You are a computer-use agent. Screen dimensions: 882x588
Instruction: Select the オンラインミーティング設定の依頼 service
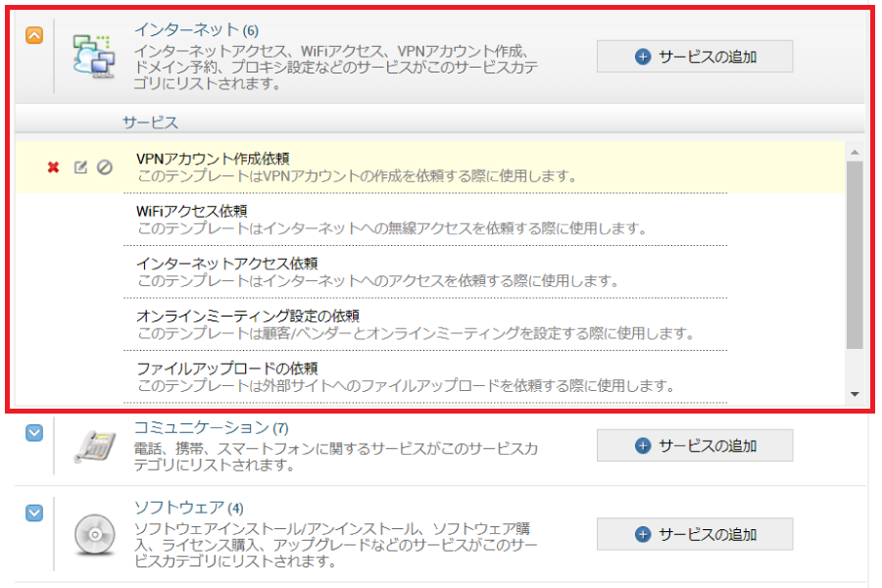(248, 316)
